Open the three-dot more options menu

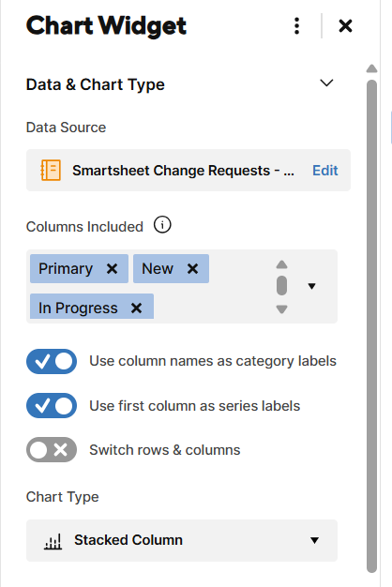296,26
